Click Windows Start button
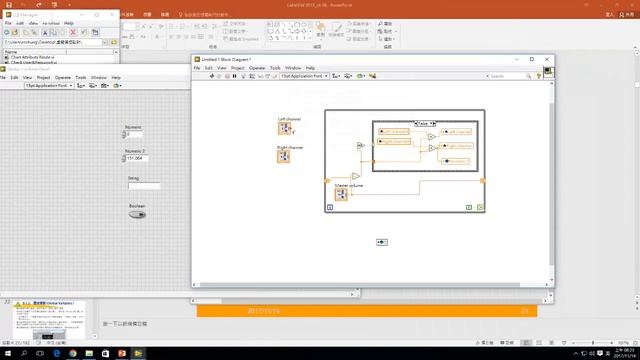 8,353
